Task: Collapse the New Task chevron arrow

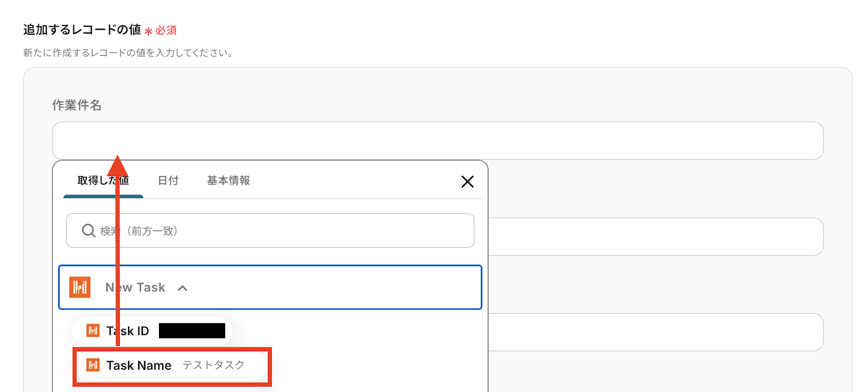Action: pos(183,288)
